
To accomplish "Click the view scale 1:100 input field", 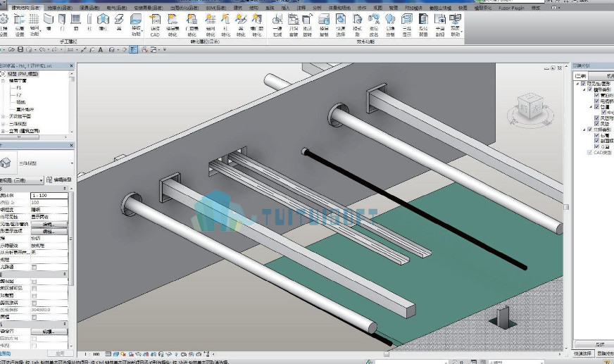I will (x=49, y=195).
